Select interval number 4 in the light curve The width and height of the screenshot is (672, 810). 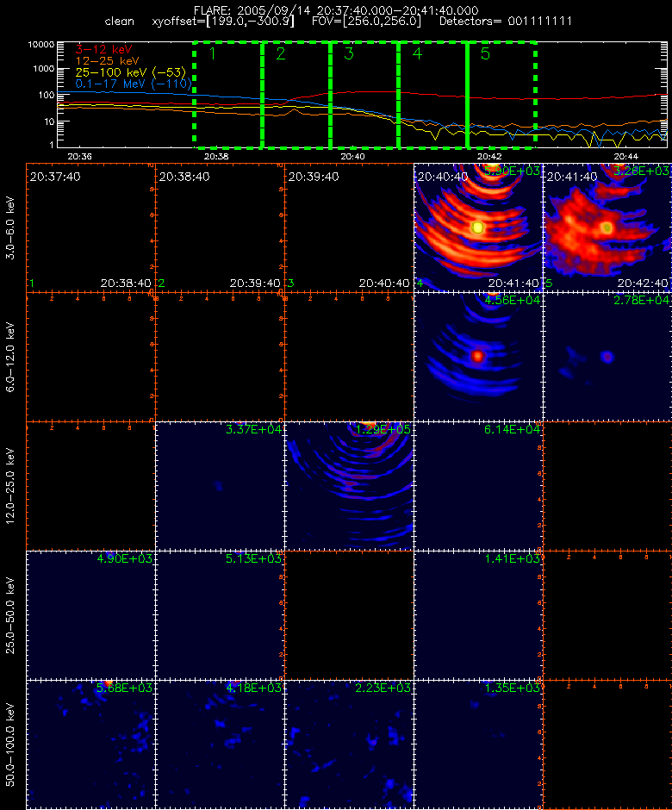[x=417, y=53]
